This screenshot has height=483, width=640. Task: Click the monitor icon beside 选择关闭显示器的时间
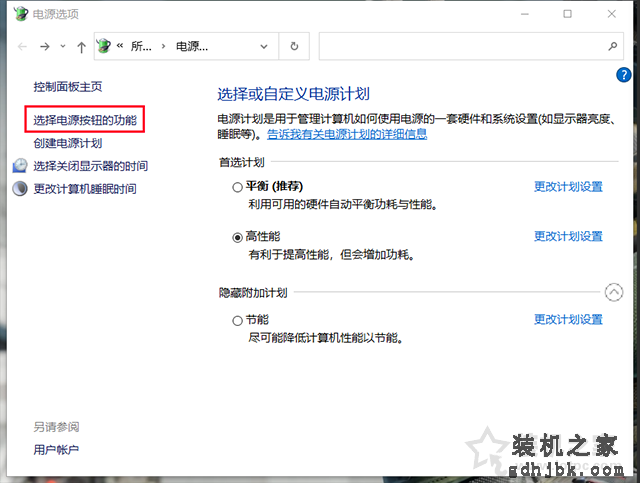20,166
